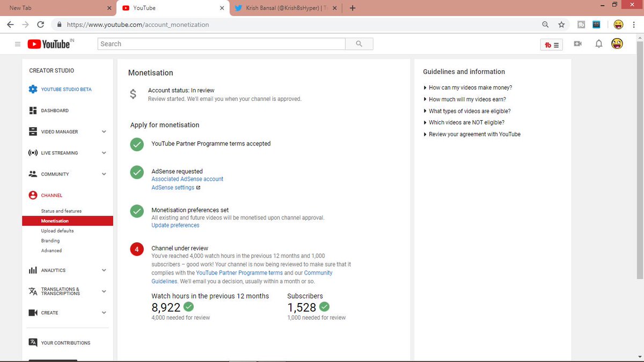Open Status and features page
Image resolution: width=644 pixels, height=362 pixels.
click(x=61, y=211)
